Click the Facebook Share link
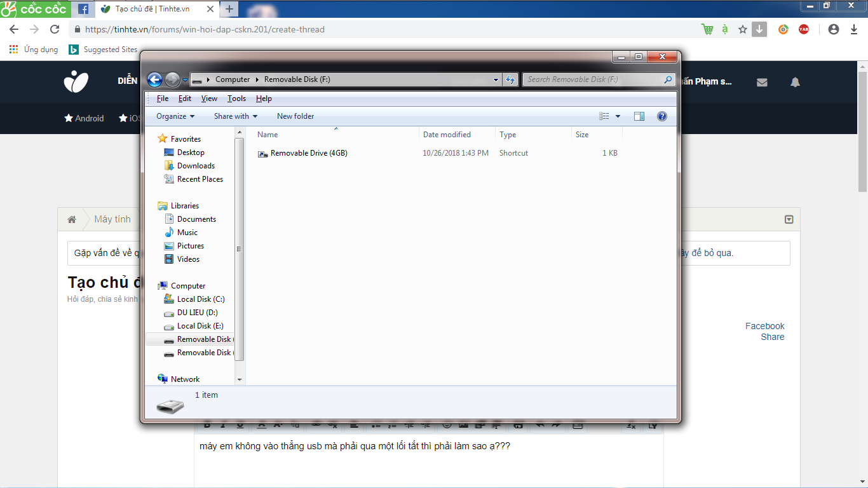 [765, 332]
